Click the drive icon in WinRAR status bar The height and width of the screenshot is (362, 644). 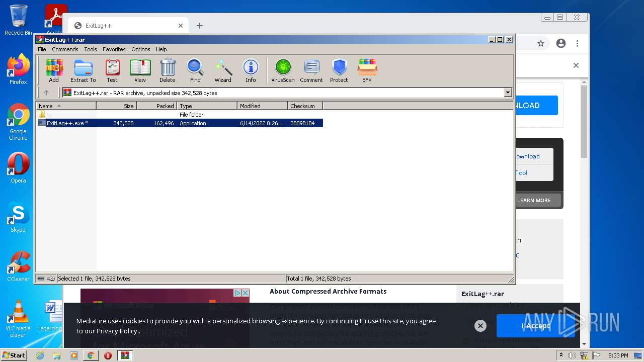[x=42, y=279]
